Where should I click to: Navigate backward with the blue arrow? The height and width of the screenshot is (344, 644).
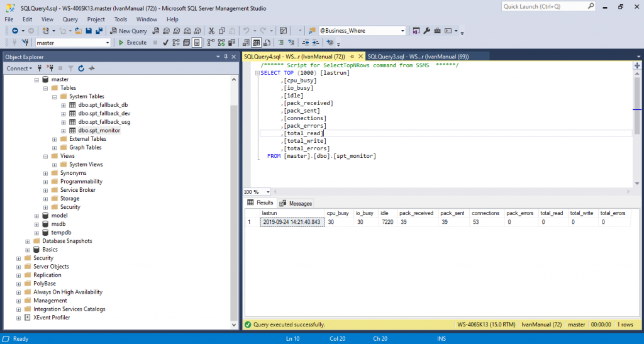(15, 31)
